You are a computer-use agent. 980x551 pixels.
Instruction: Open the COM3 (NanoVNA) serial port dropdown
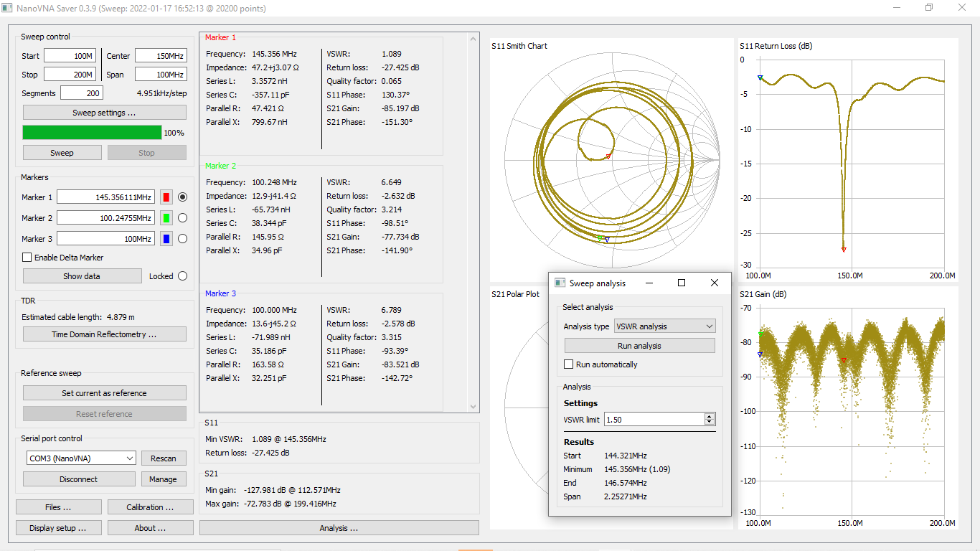80,458
